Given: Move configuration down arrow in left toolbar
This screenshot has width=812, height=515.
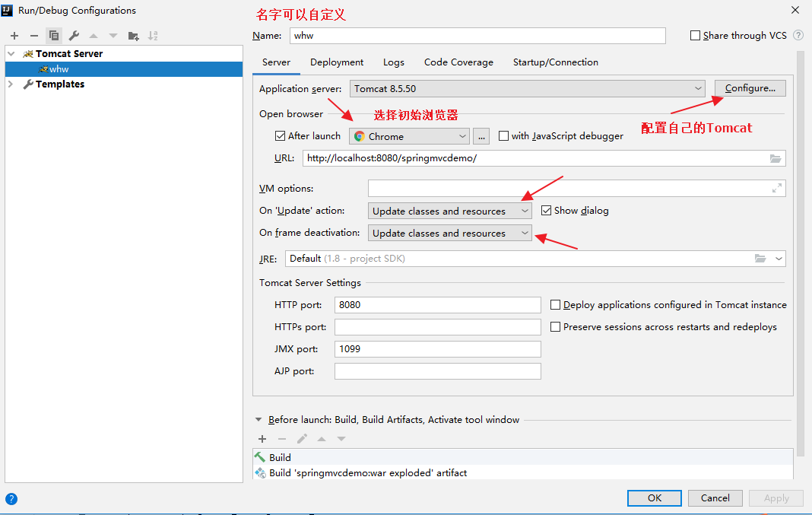Looking at the screenshot, I should (113, 36).
